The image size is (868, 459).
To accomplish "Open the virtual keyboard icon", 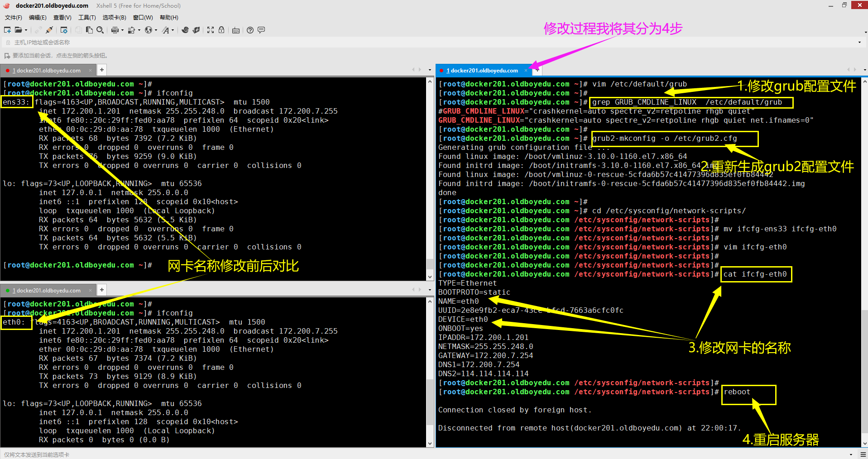I will pos(236,30).
